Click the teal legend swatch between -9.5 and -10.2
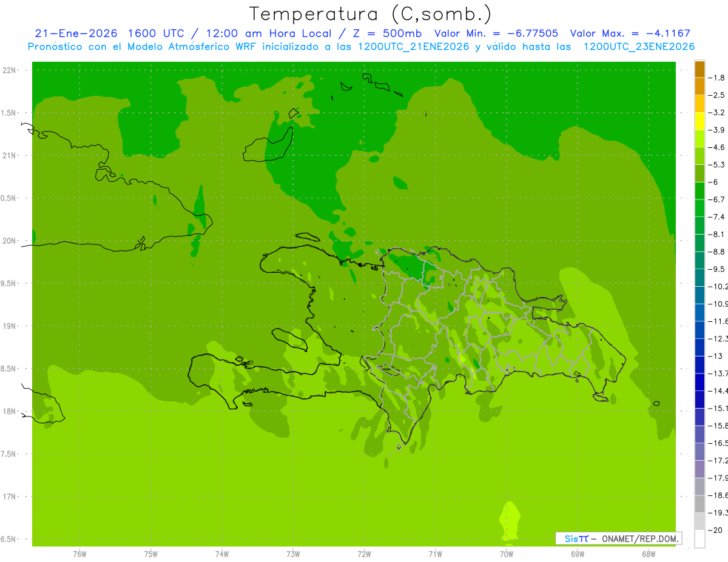 (699, 278)
